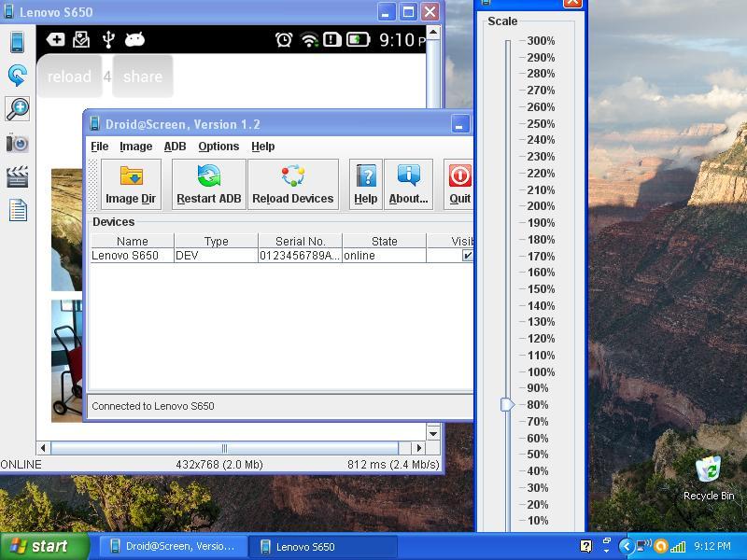Image resolution: width=747 pixels, height=560 pixels.
Task: Open the File menu in Droid@Screen
Action: tap(100, 147)
